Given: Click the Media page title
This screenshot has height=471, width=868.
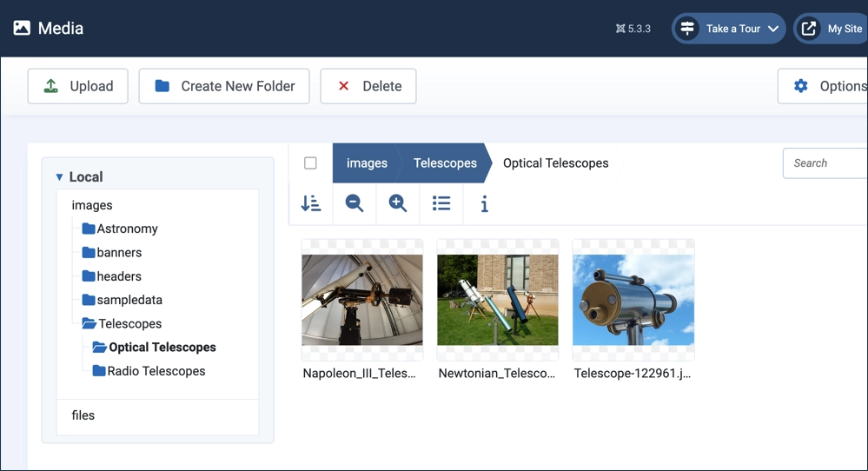Looking at the screenshot, I should click(61, 28).
